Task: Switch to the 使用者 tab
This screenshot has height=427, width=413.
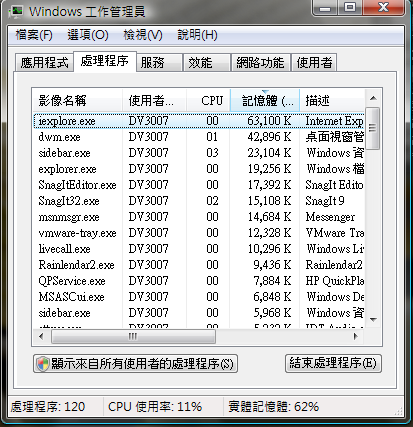Action: [314, 62]
